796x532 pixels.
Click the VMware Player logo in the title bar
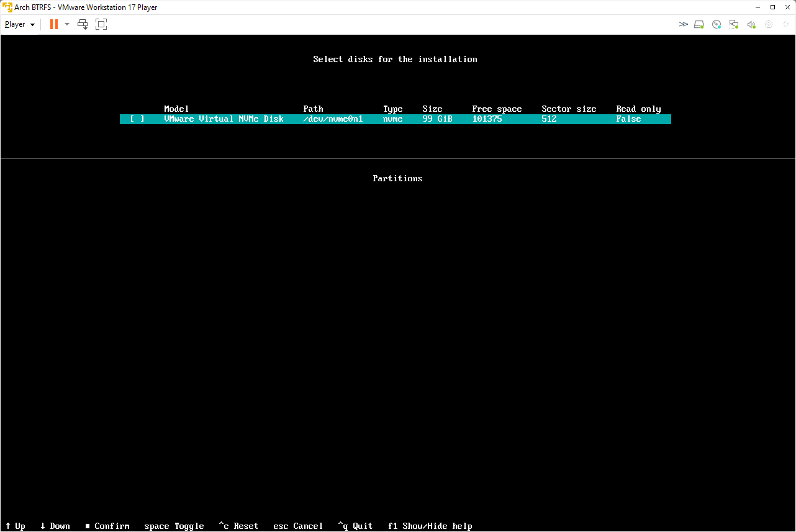click(x=7, y=7)
